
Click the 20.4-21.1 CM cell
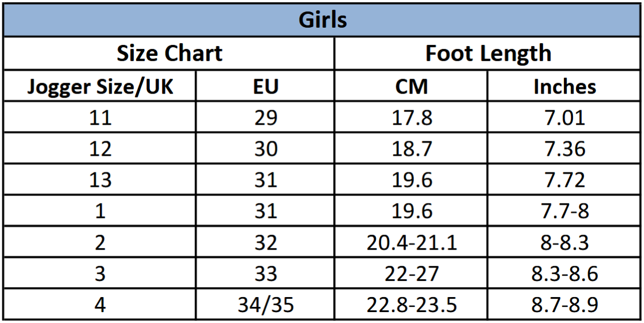pos(411,242)
